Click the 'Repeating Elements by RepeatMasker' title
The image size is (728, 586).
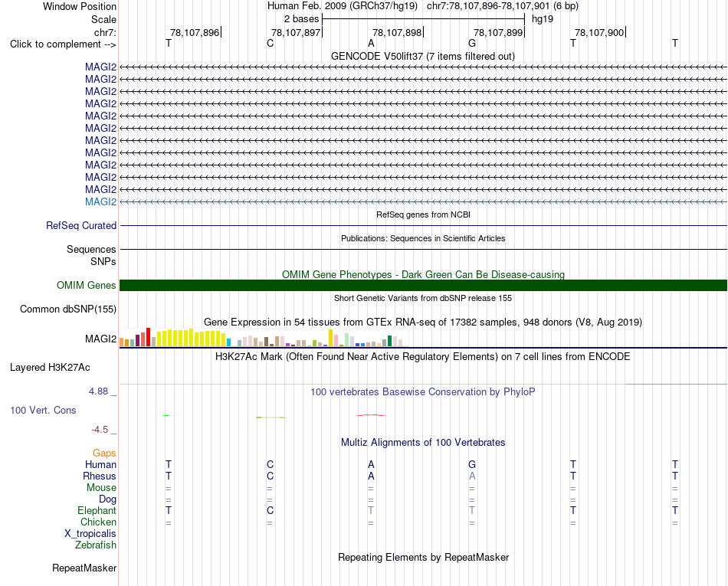point(424,557)
